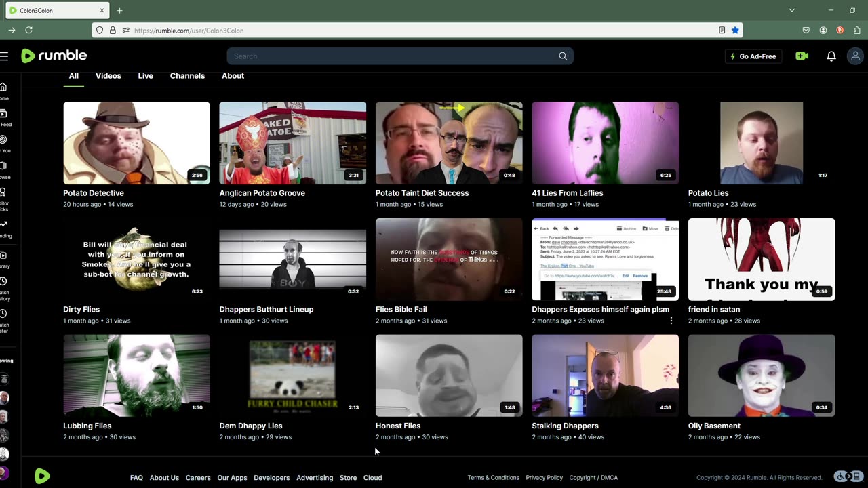Expand the list all tabs chevron

[791, 10]
